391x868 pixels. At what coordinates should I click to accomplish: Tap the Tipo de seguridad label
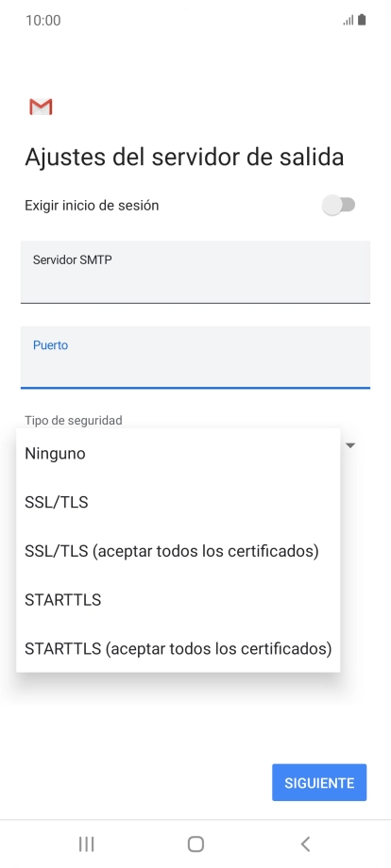point(73,420)
